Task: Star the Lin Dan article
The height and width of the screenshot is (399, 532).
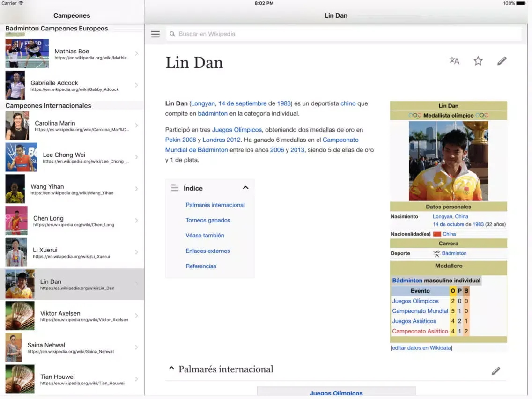Action: click(x=478, y=61)
